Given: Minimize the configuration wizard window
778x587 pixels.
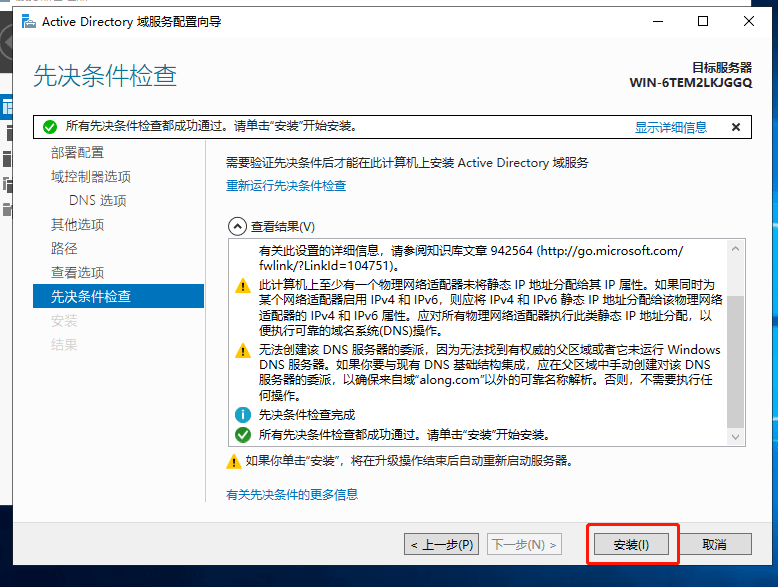Looking at the screenshot, I should (x=658, y=21).
